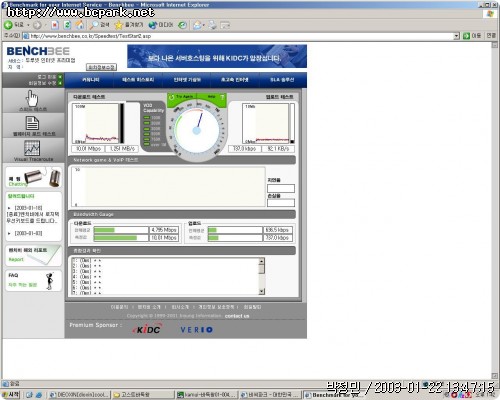
Task: Open the FAQ panel with the figure icon
Action: pyautogui.click(x=33, y=281)
